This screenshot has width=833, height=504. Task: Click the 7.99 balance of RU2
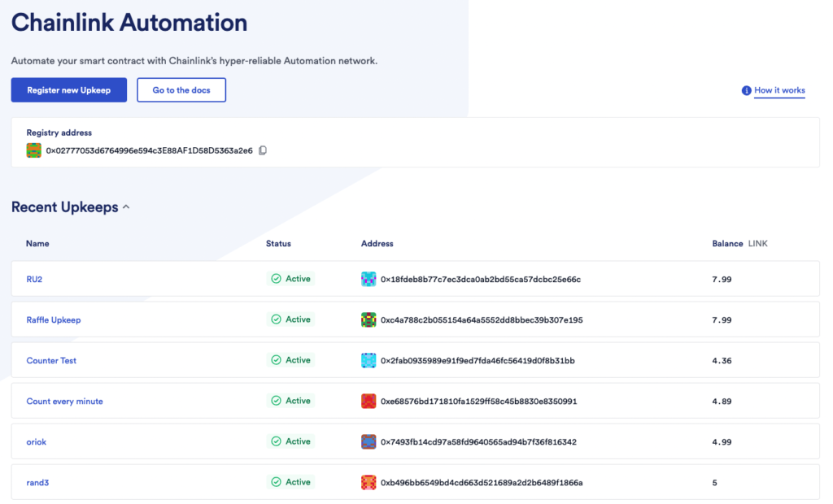click(722, 280)
